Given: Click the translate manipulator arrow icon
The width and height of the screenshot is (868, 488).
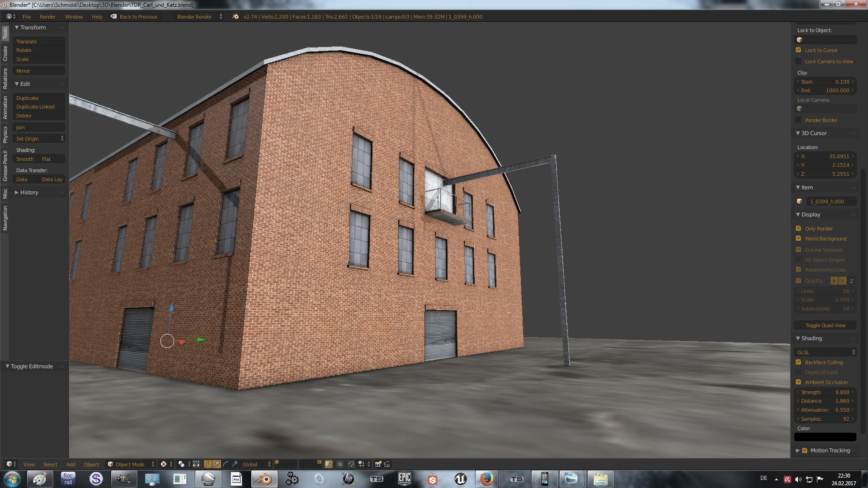Looking at the screenshot, I should coord(217,464).
